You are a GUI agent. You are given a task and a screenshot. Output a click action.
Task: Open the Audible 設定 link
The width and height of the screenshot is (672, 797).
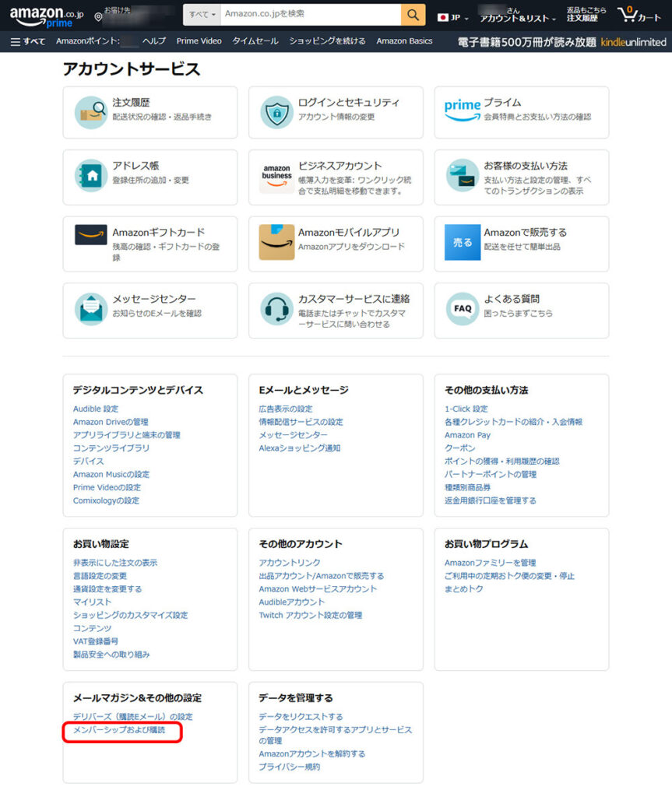coord(96,409)
